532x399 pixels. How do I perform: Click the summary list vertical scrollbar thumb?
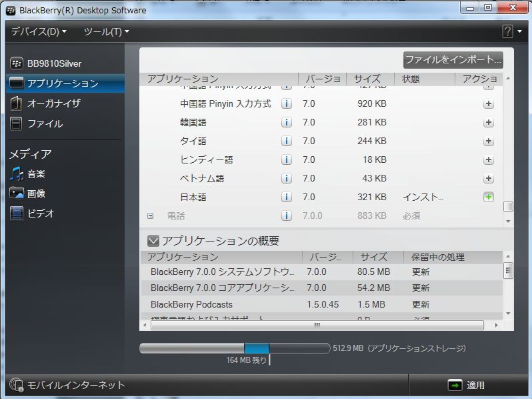pyautogui.click(x=508, y=271)
